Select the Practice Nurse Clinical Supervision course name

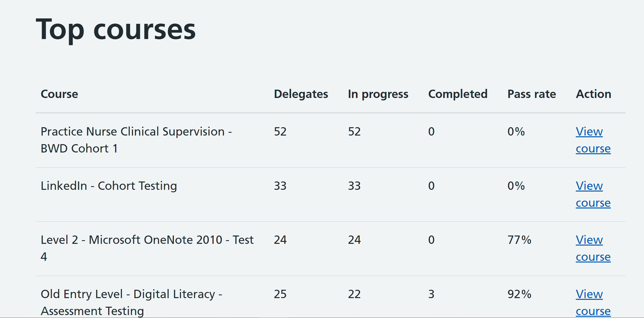136,140
